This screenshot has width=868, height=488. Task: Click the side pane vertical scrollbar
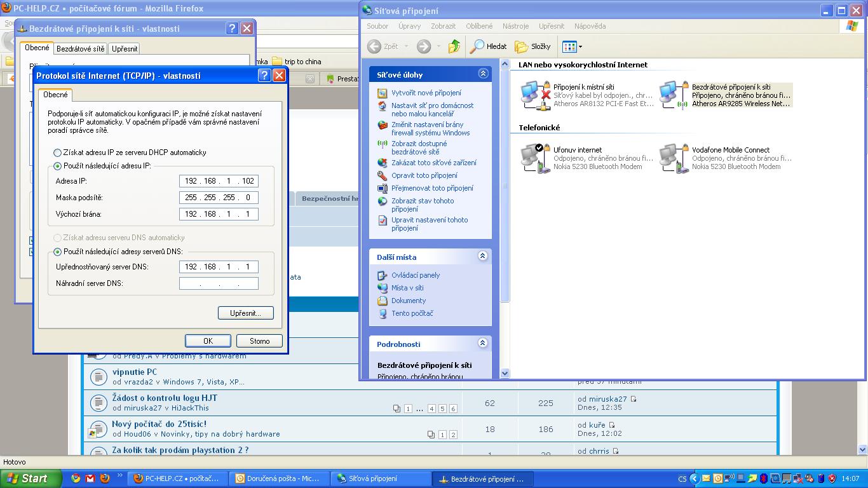pos(505,184)
